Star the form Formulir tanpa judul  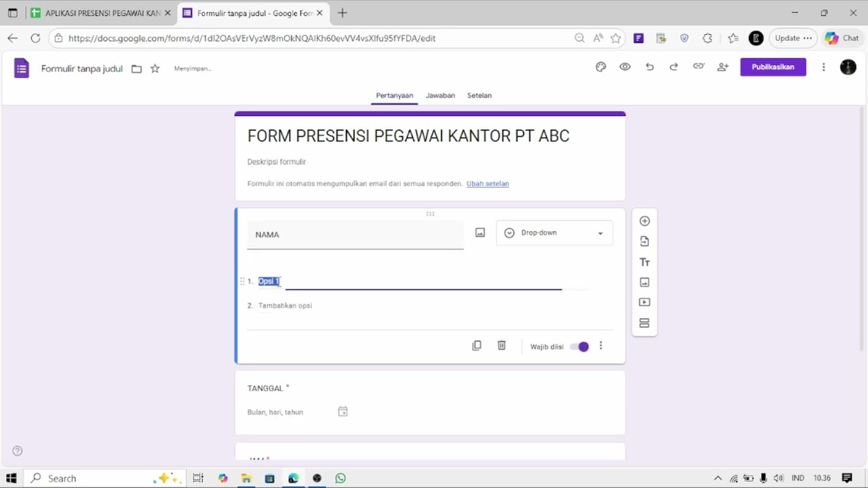pos(155,68)
